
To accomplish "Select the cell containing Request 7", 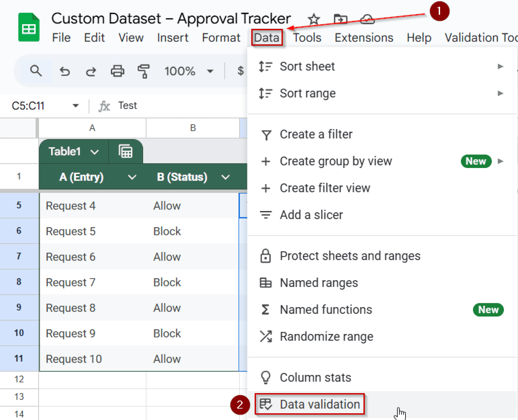I will (71, 282).
